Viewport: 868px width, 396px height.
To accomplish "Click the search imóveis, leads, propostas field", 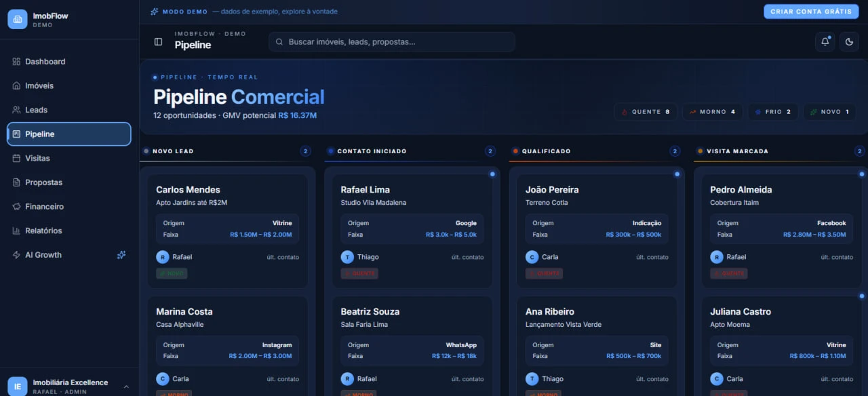I will coord(392,42).
